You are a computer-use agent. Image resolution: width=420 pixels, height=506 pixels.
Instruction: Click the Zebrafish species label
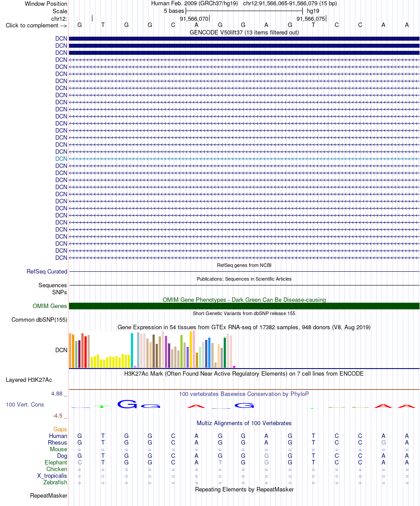pyautogui.click(x=55, y=483)
